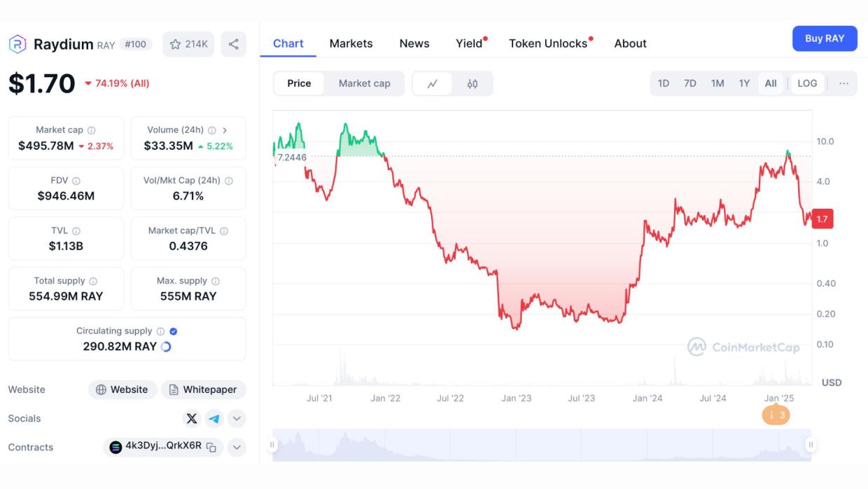Click the #100 rank badge
868x489 pixels.
point(135,44)
